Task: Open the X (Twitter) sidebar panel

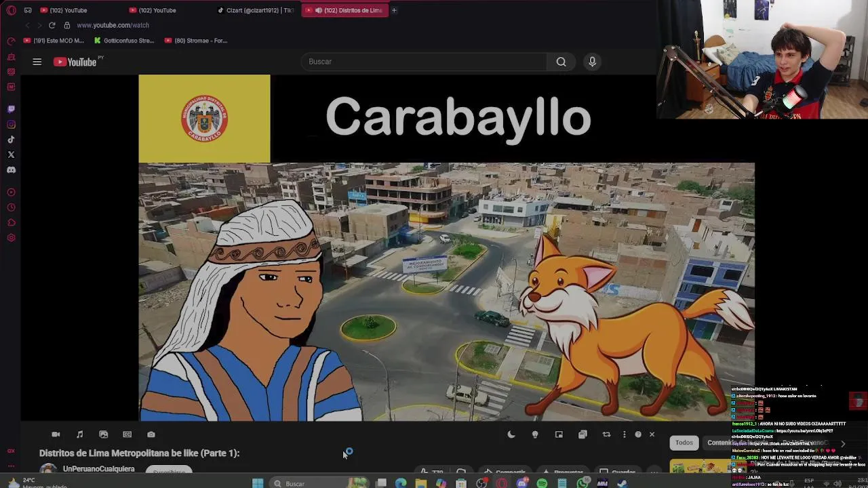Action: coord(11,155)
